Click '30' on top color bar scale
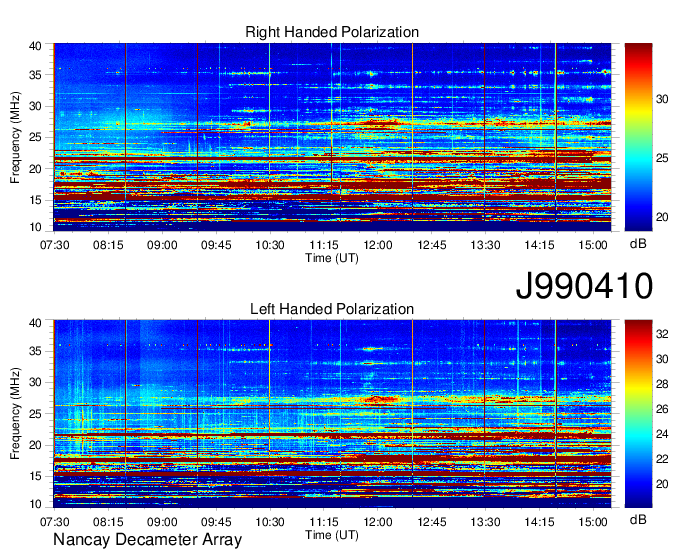 point(662,99)
